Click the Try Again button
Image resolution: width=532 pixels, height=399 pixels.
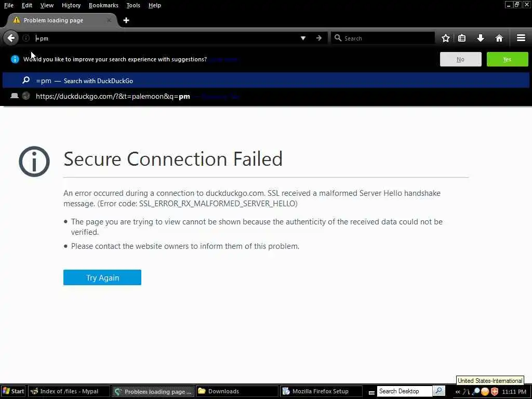point(102,277)
